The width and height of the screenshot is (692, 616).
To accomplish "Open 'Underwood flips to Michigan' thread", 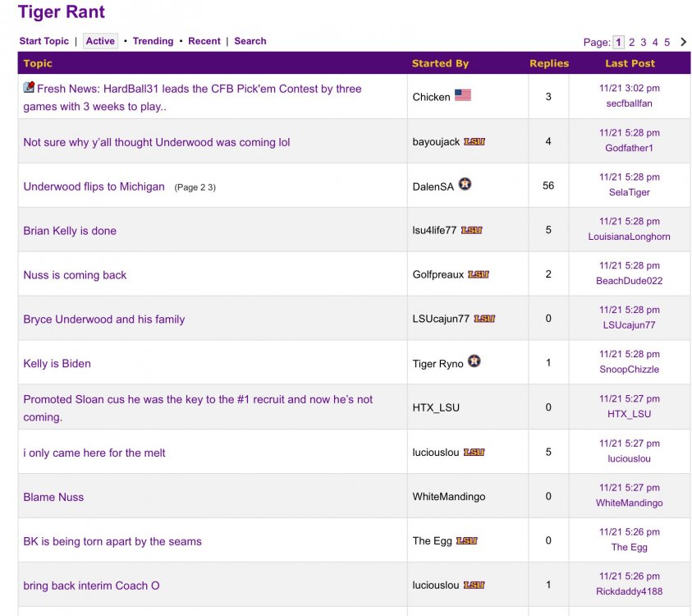I will pos(94,186).
